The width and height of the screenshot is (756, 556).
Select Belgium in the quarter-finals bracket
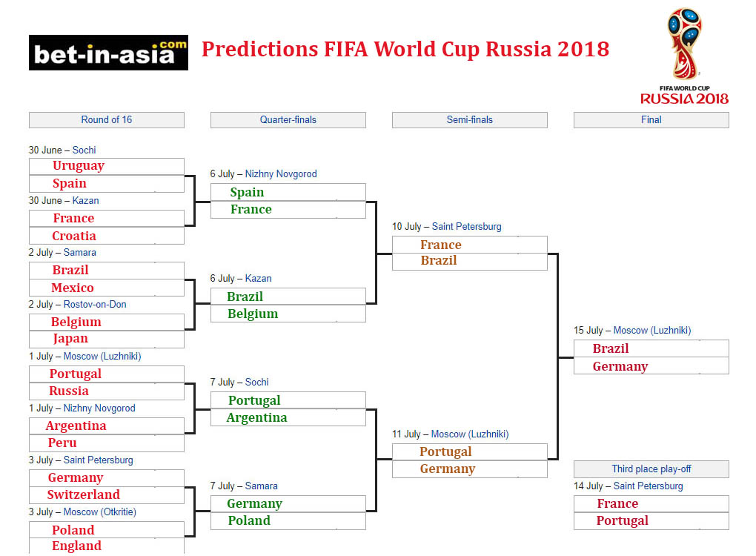point(253,314)
